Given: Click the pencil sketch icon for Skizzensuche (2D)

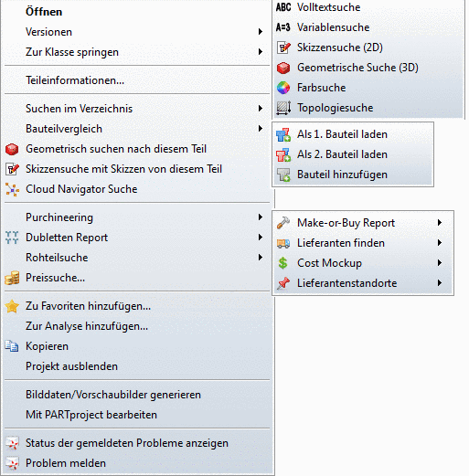Looking at the screenshot, I should point(283,48).
